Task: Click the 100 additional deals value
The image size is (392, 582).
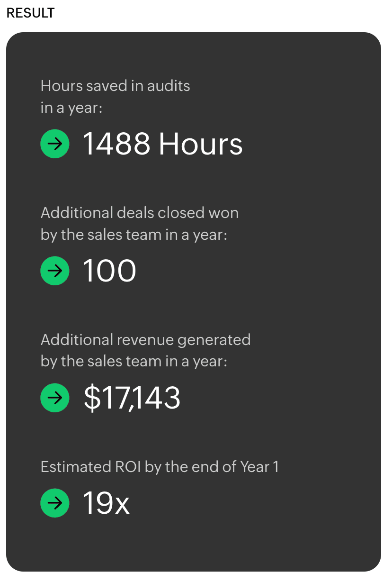Action: pos(109,271)
